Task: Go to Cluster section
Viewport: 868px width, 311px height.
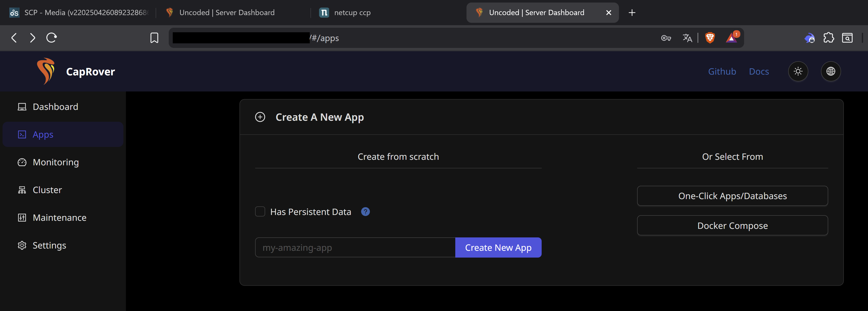Action: pyautogui.click(x=47, y=190)
